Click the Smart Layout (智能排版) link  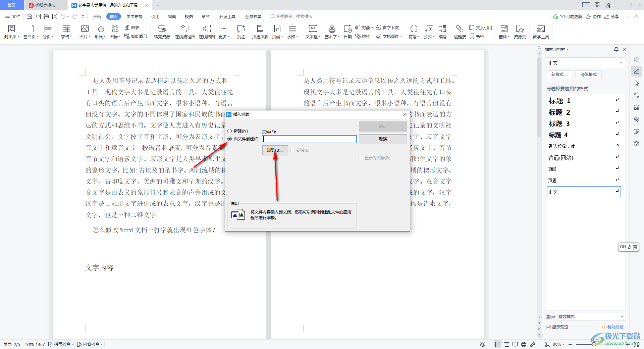tap(613, 327)
